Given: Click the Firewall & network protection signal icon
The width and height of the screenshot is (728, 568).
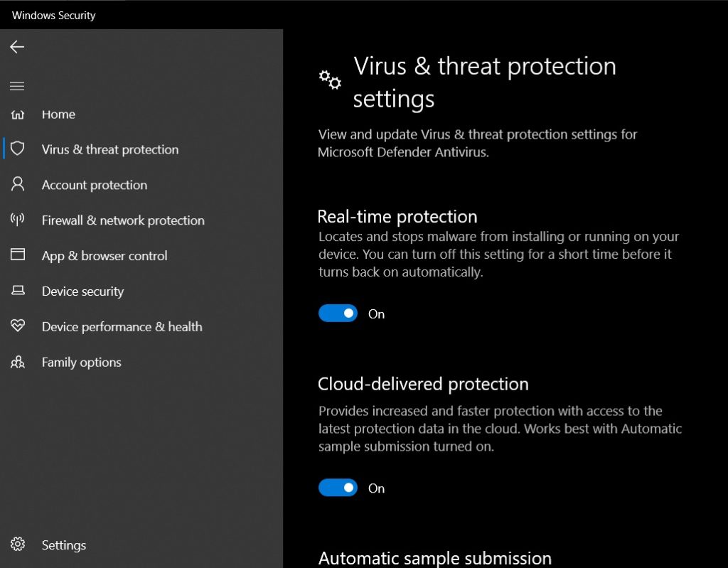Looking at the screenshot, I should (17, 220).
